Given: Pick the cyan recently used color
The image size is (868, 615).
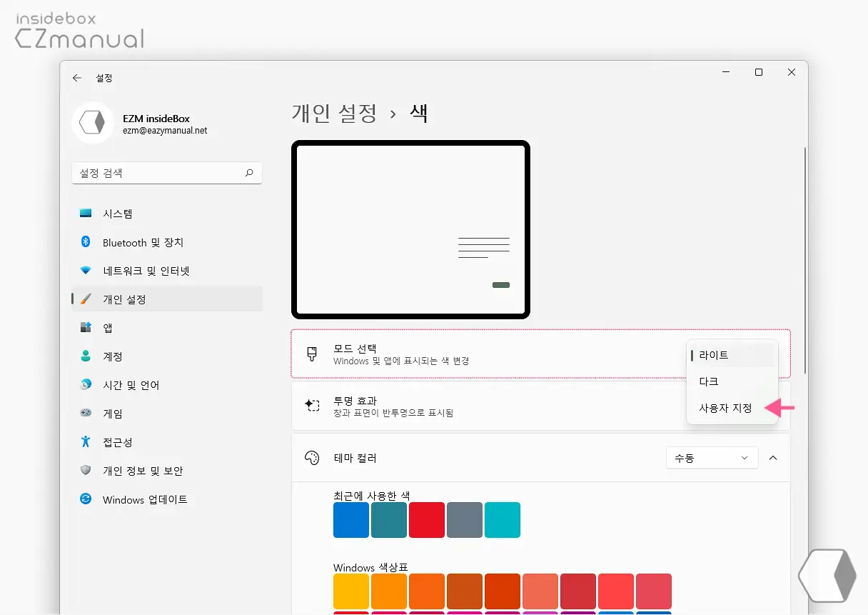Looking at the screenshot, I should pyautogui.click(x=503, y=520).
